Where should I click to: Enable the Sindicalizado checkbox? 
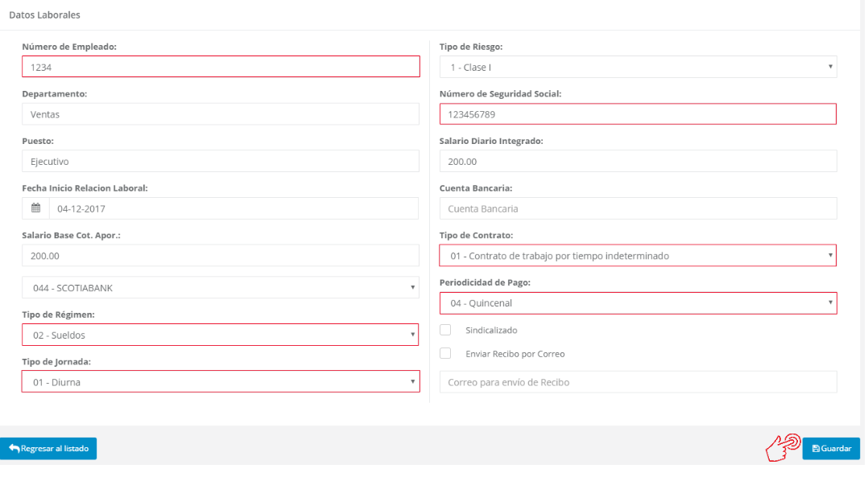(x=445, y=330)
